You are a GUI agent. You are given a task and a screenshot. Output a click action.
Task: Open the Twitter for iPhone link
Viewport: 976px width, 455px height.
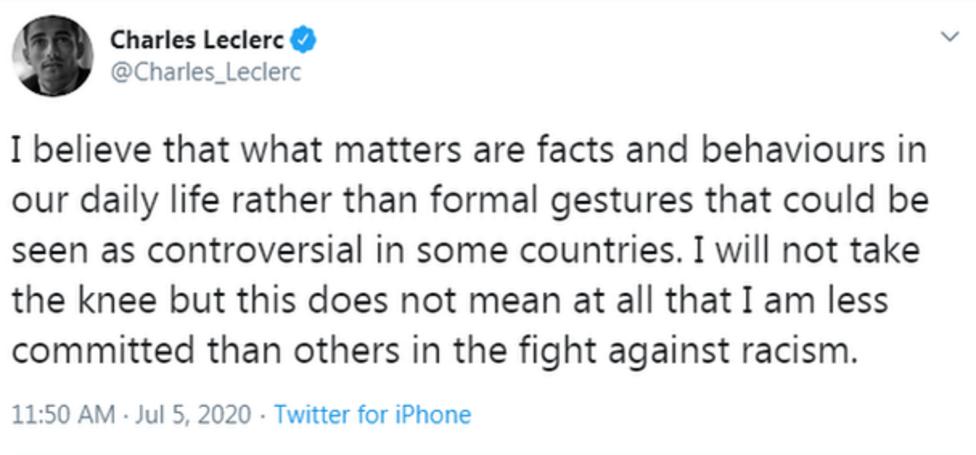372,414
